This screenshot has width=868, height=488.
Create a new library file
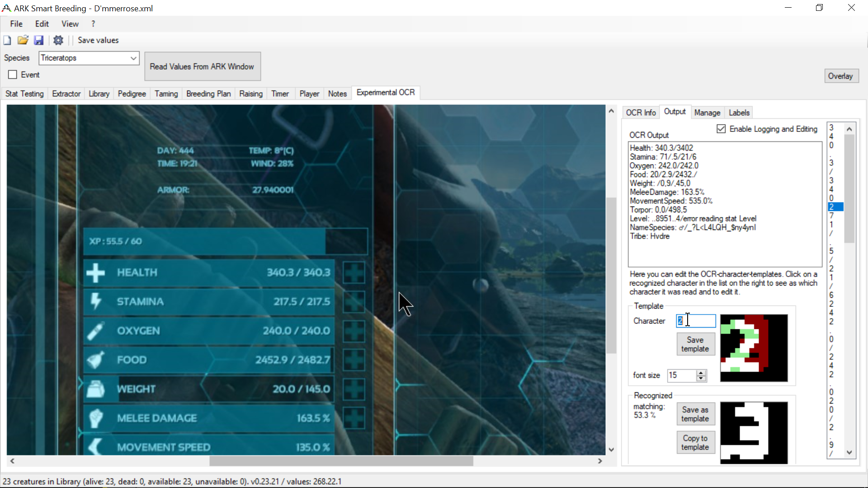[x=7, y=40]
